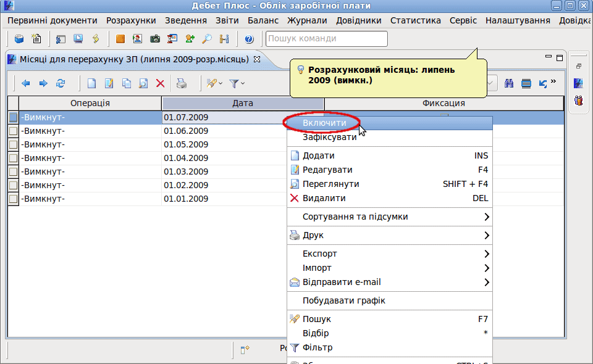Open help with the blue question mark icon
This screenshot has width=593, height=364.
pyautogui.click(x=249, y=39)
